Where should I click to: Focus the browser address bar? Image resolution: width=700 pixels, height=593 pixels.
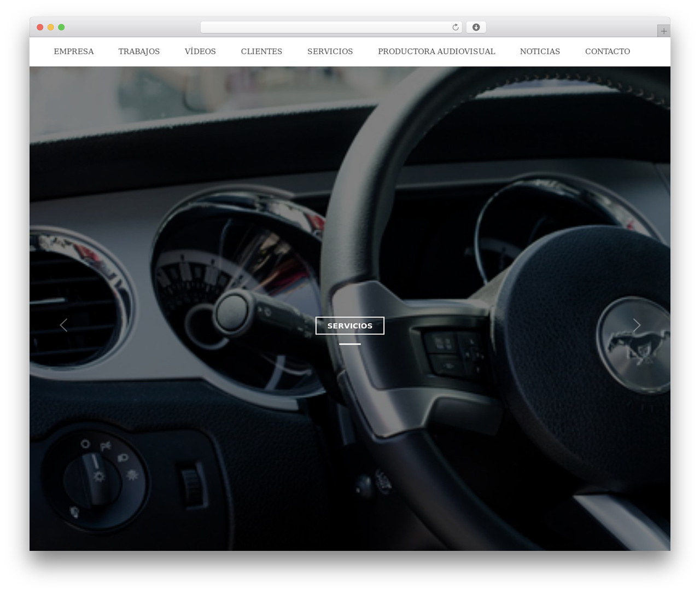[331, 27]
